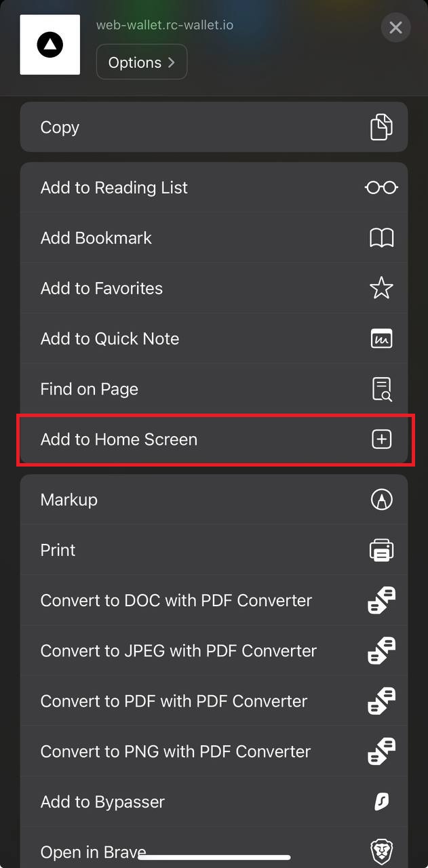Tap the Markup pen-tip icon
This screenshot has width=428, height=868.
point(382,500)
